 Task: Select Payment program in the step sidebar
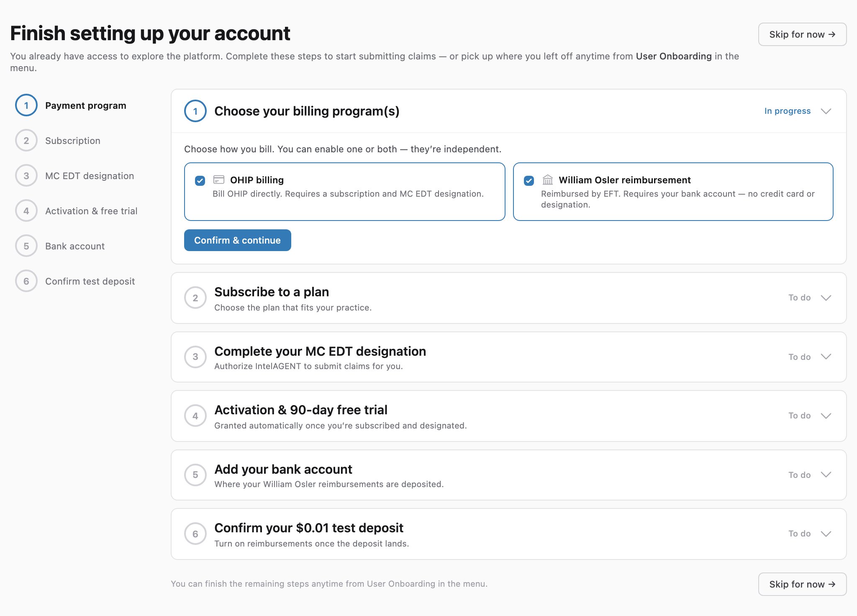(x=86, y=105)
